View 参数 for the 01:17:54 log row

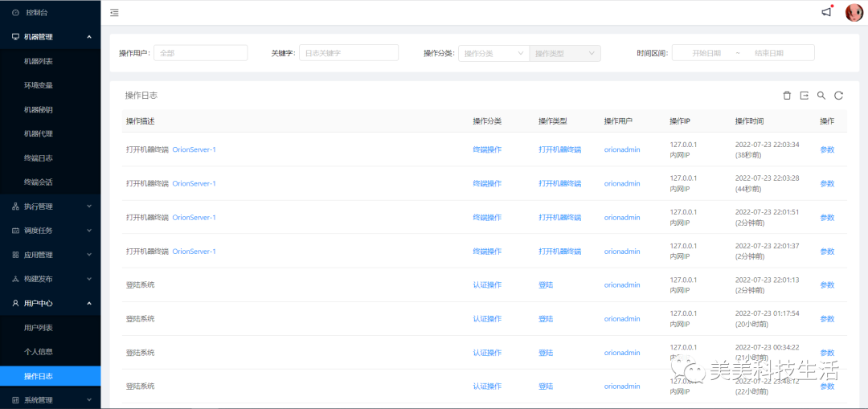(x=827, y=319)
